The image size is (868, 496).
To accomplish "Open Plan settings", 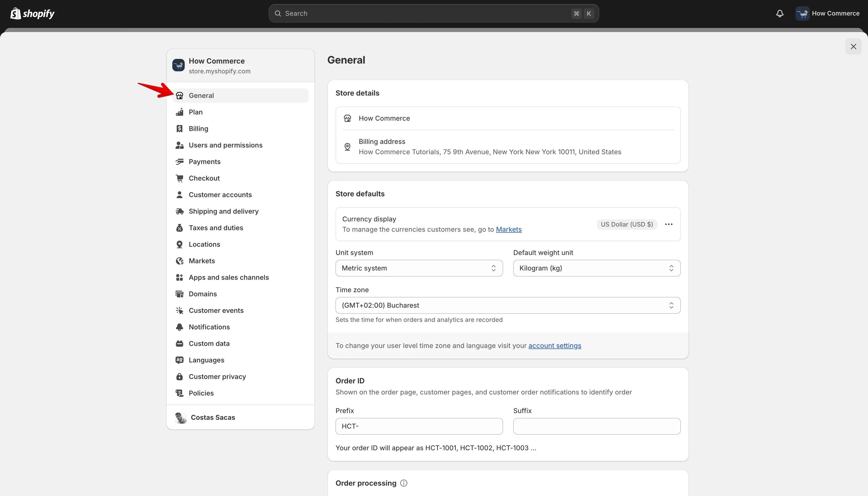I will pyautogui.click(x=241, y=112).
